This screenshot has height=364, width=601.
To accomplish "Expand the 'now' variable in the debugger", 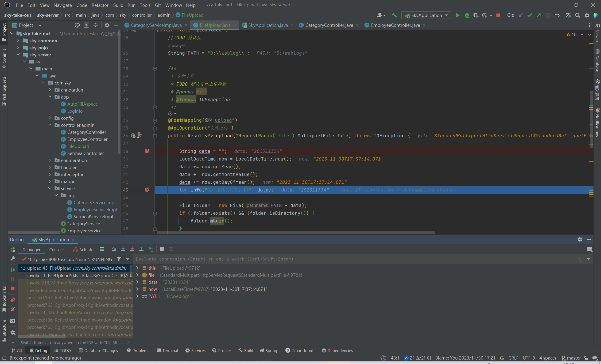I will [x=137, y=289].
